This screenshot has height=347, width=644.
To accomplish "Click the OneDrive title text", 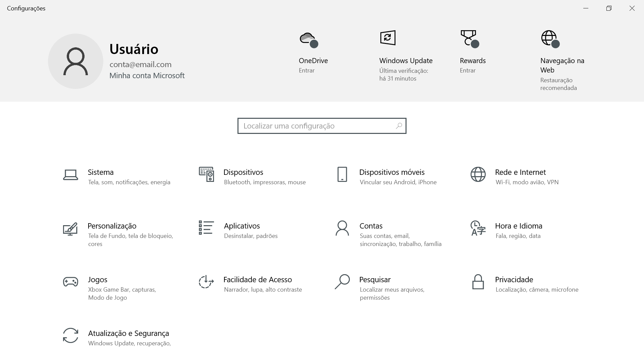I will coord(313,61).
